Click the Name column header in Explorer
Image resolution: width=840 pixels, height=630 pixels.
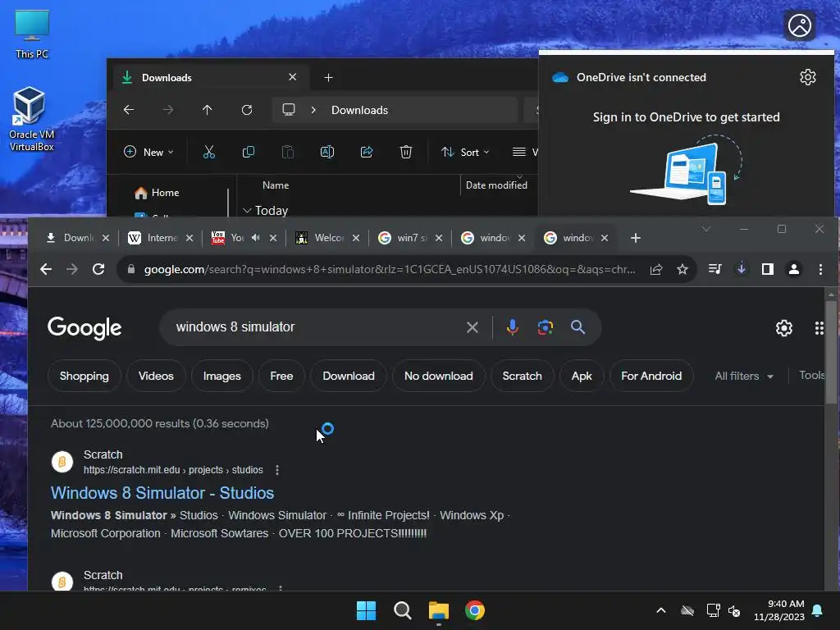(276, 185)
